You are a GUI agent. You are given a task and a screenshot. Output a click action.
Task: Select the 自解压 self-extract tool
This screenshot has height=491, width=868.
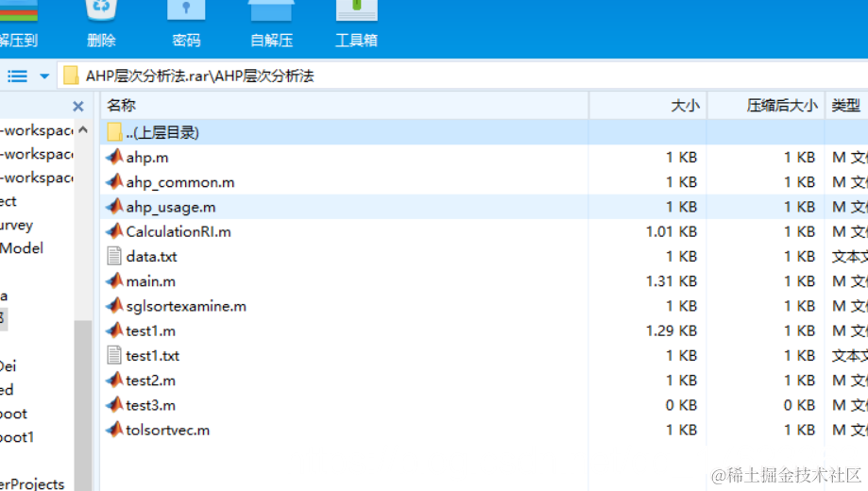pos(271,11)
